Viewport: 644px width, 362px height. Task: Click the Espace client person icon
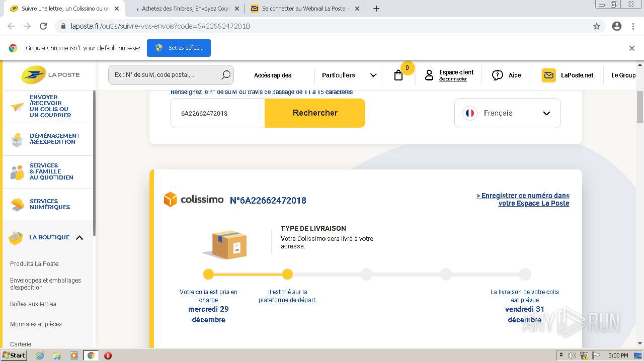pos(429,75)
